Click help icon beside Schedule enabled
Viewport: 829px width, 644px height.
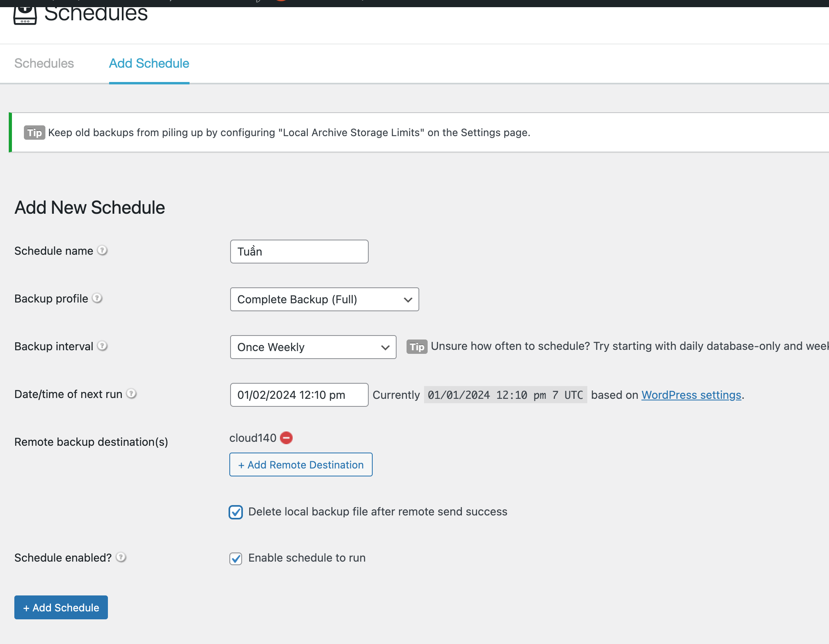click(x=121, y=557)
